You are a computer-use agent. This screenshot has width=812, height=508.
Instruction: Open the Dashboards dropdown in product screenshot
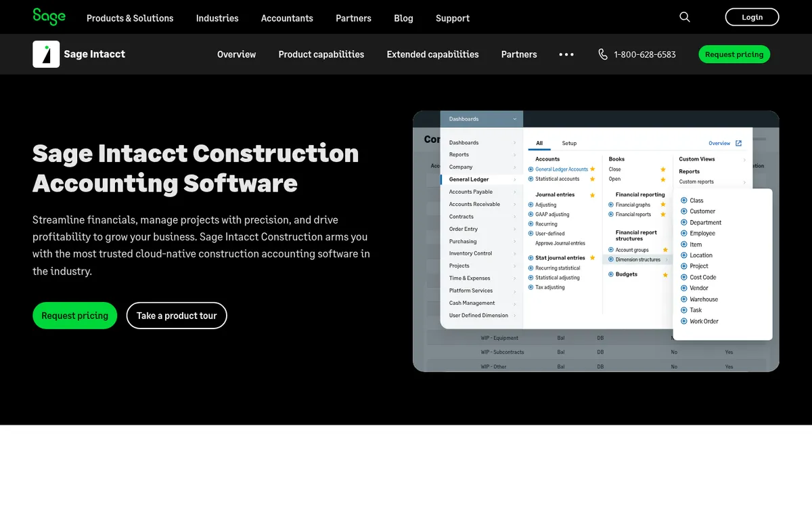tap(482, 119)
